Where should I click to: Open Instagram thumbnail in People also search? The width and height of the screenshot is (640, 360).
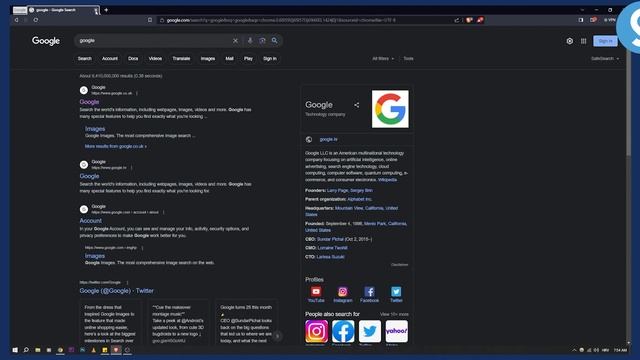(316, 331)
